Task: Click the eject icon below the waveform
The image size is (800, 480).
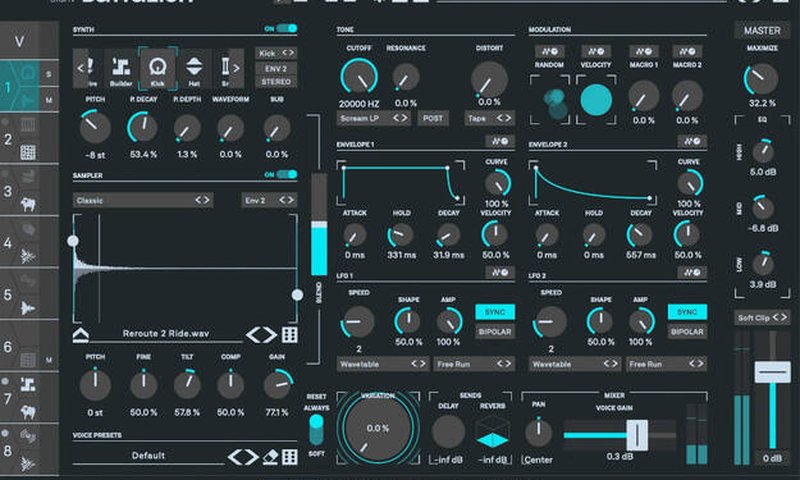Action: click(x=81, y=335)
